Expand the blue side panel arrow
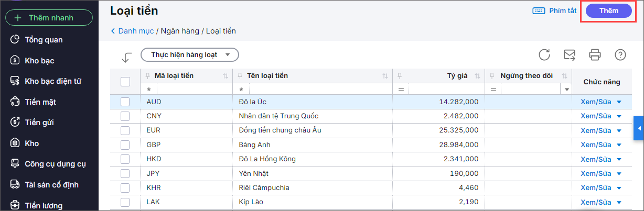Image resolution: width=644 pixels, height=211 pixels. (639, 128)
